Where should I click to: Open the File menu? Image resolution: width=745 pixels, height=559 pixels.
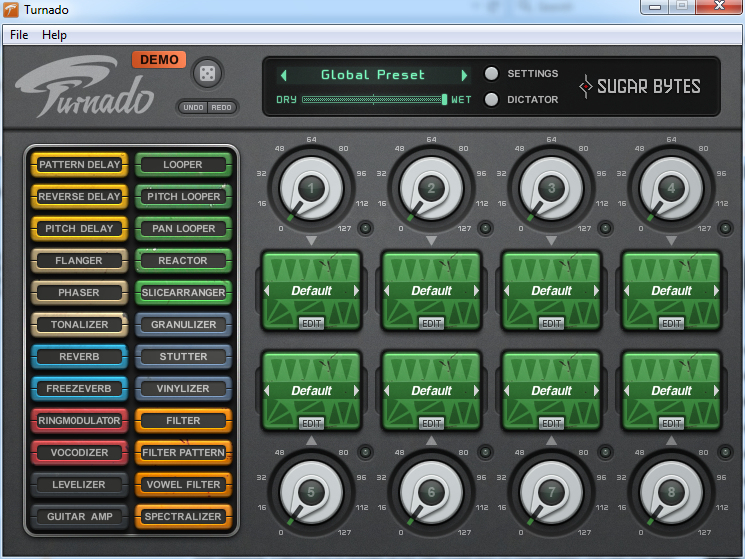19,35
